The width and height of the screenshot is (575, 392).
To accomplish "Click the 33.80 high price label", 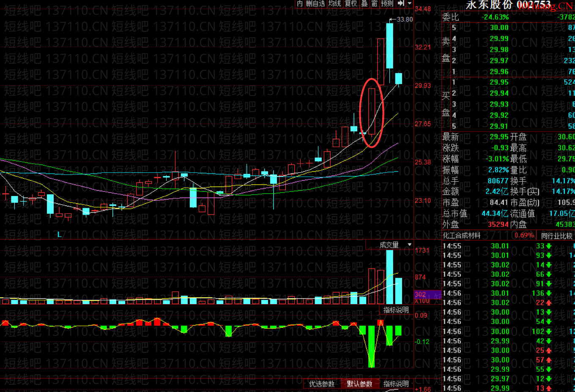I will pyautogui.click(x=405, y=19).
